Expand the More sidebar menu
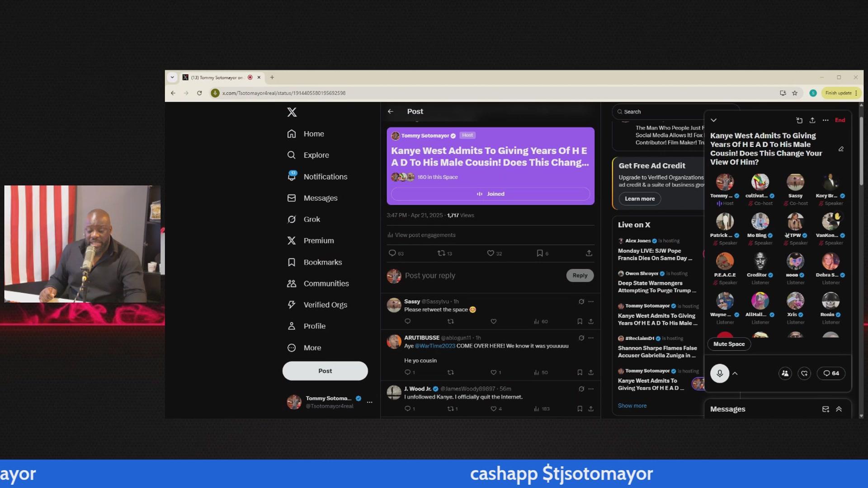This screenshot has height=488, width=868. pyautogui.click(x=304, y=347)
